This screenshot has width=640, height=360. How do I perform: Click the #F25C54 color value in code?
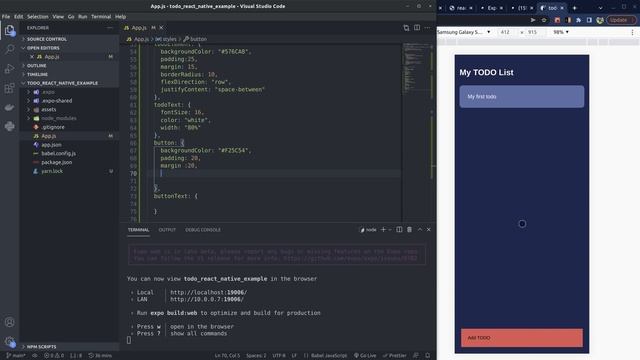[x=233, y=151]
